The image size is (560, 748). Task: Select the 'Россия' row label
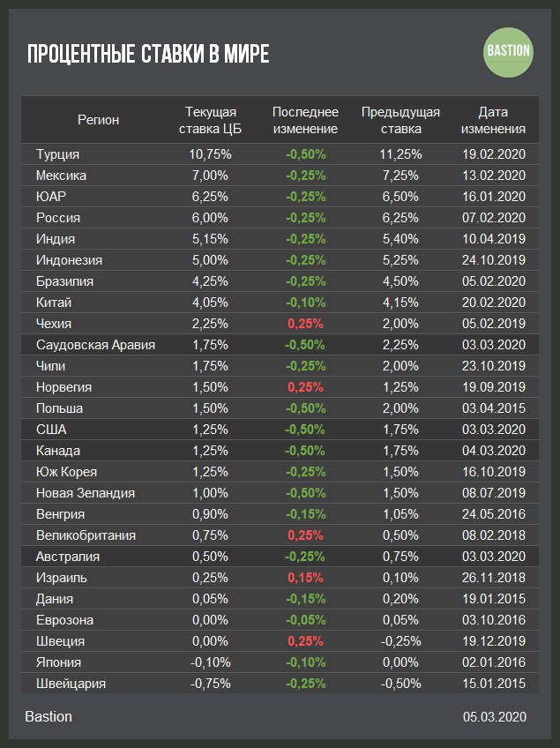point(58,217)
